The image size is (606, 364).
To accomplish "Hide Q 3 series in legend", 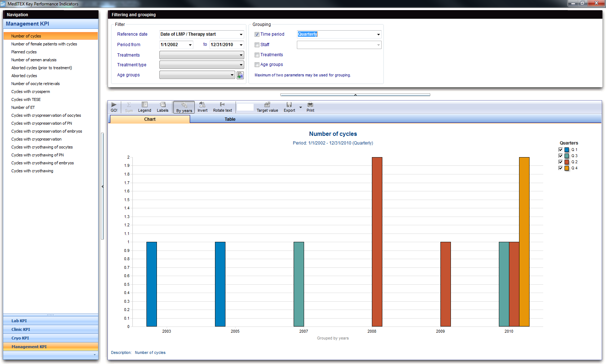I will 561,156.
